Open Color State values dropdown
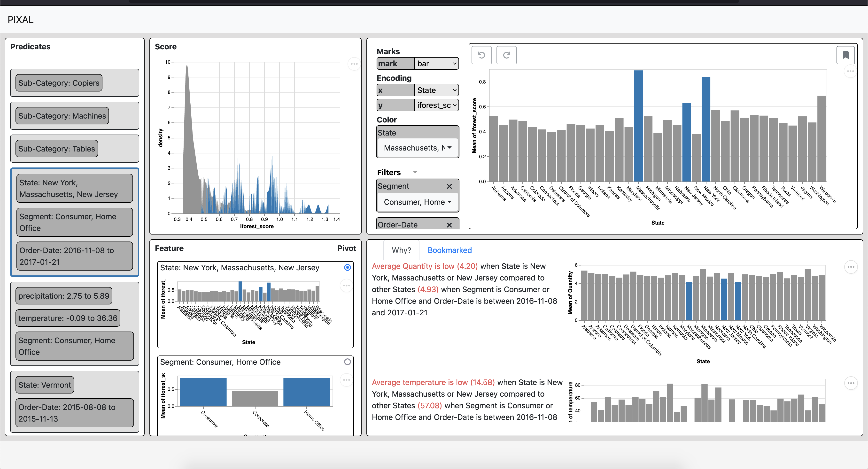This screenshot has width=868, height=469. click(x=418, y=148)
